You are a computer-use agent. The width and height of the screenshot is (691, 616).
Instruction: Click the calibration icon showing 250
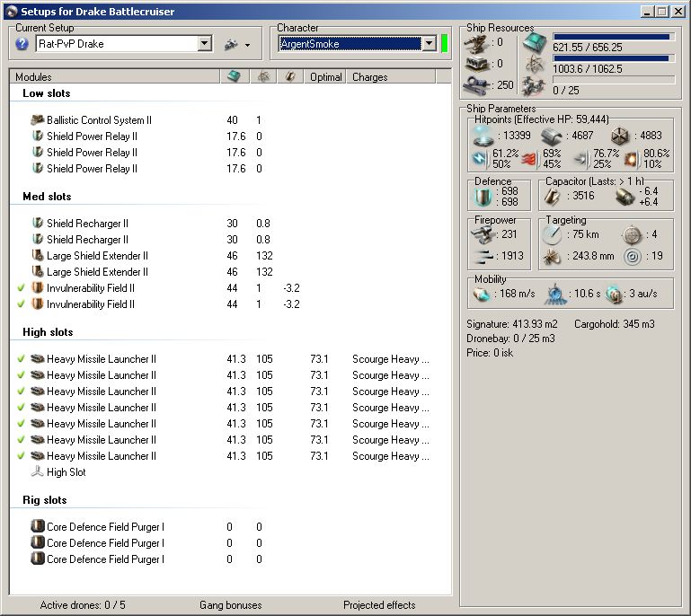pos(476,84)
